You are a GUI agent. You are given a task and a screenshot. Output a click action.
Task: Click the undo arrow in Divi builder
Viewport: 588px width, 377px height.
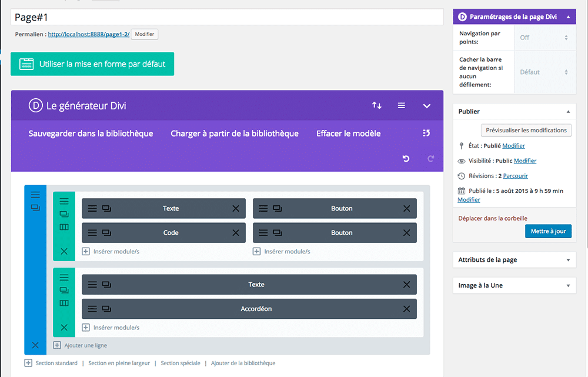[406, 159]
